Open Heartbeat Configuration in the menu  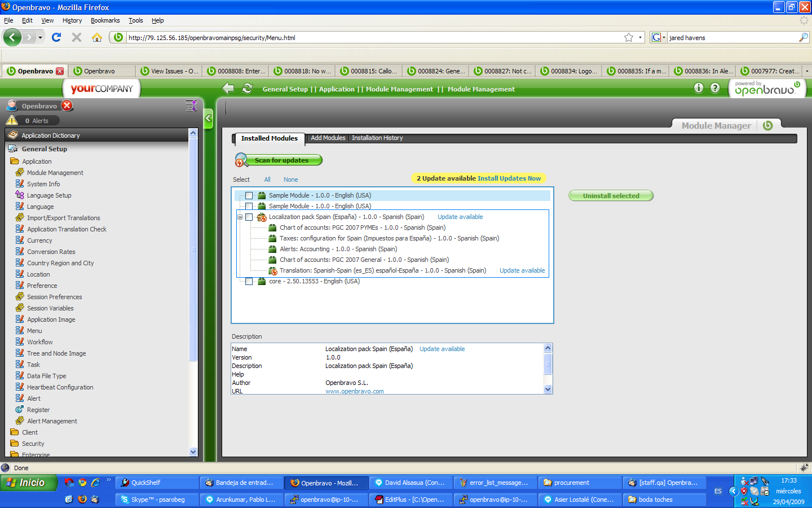point(60,387)
